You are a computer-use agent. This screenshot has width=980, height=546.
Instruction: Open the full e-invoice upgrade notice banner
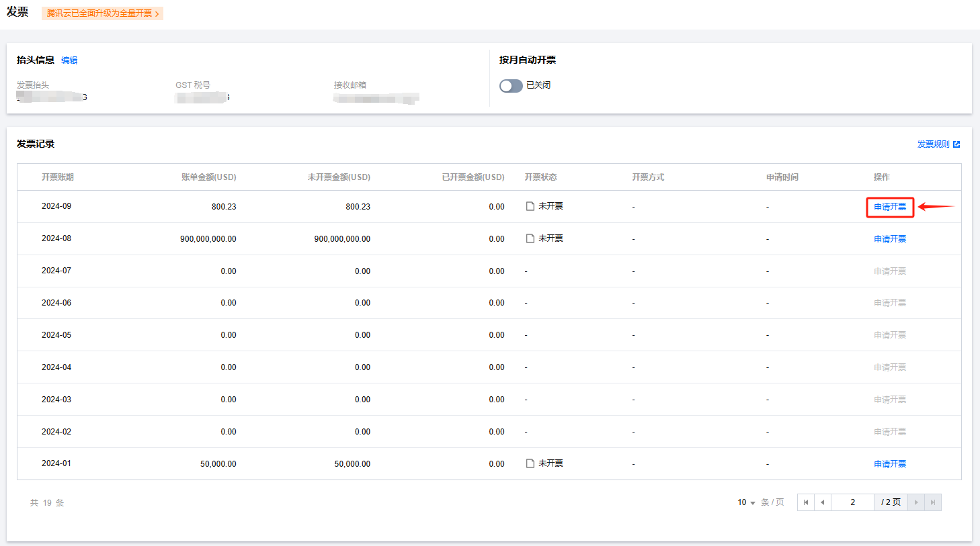click(99, 13)
